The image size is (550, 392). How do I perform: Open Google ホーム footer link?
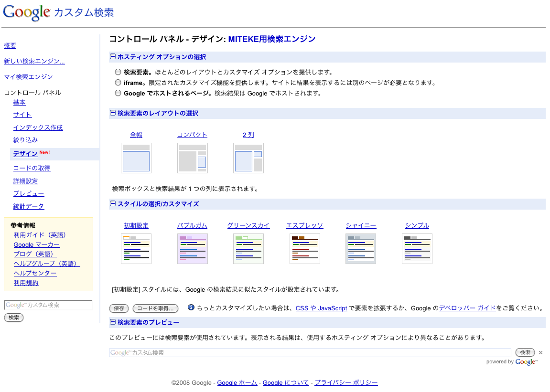pyautogui.click(x=237, y=383)
